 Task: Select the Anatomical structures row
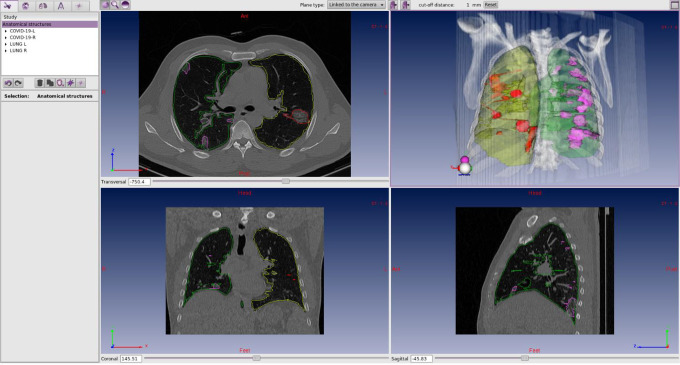49,24
